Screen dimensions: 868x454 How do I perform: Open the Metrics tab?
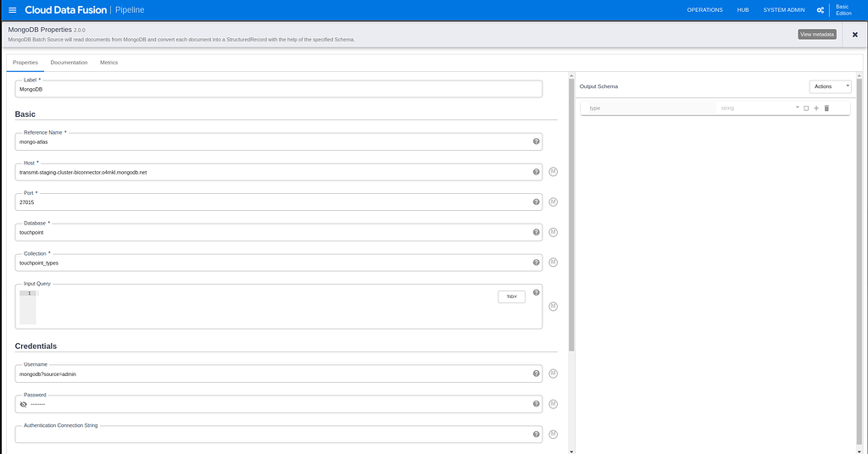coord(108,63)
